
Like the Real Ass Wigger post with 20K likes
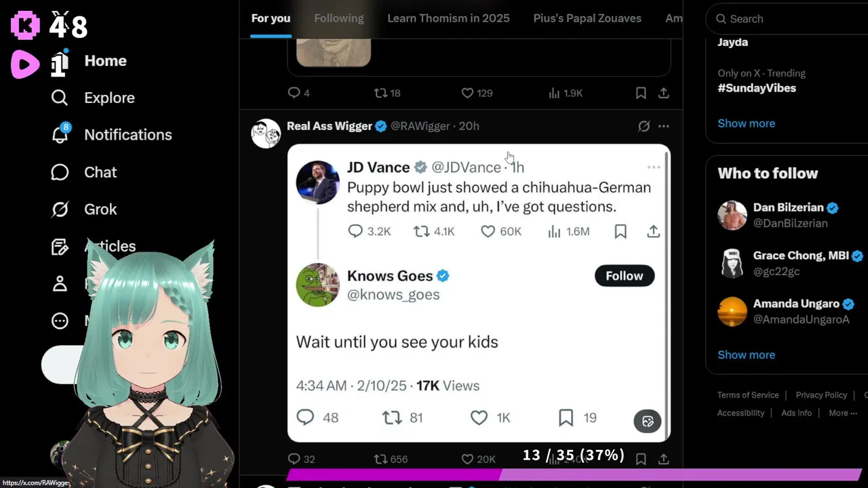click(478, 459)
